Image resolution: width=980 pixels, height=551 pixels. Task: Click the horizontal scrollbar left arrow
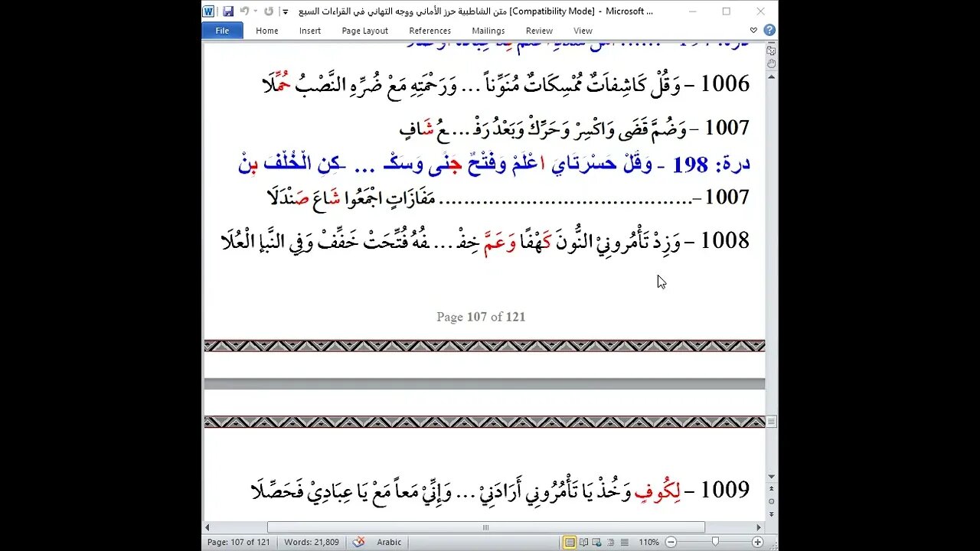pyautogui.click(x=207, y=527)
